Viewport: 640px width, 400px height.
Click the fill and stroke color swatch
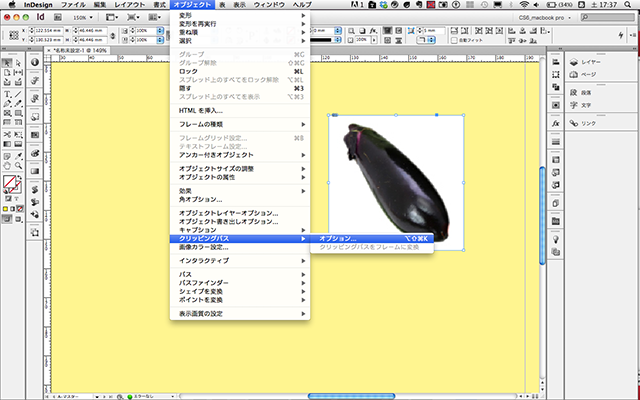coord(11,183)
